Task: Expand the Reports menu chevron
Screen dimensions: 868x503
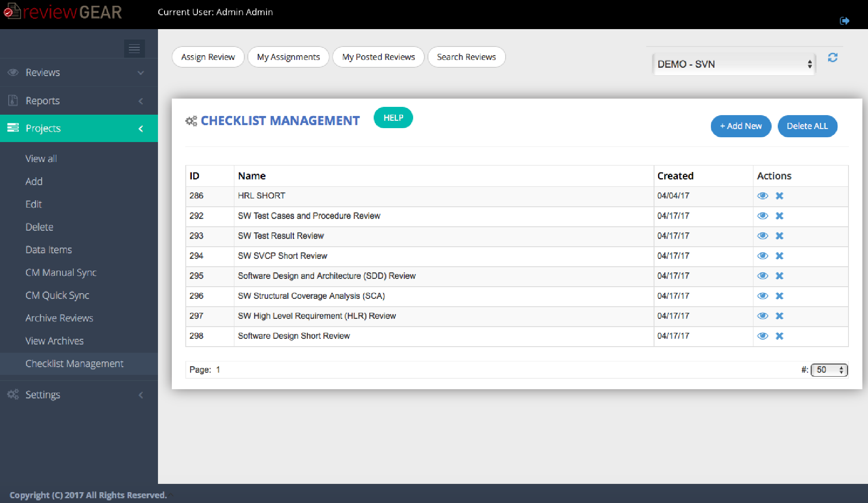Action: (141, 101)
